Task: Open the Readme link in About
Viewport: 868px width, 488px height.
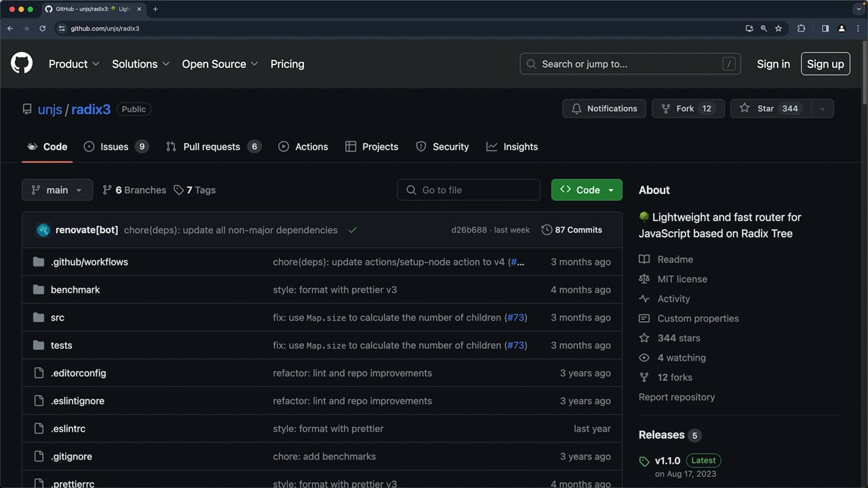Action: (x=666, y=259)
